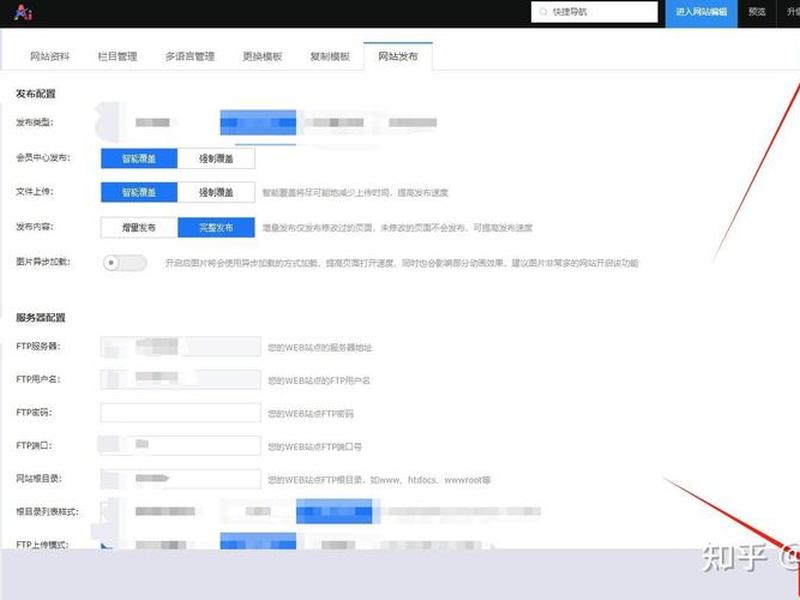This screenshot has height=600, width=800.
Task: Click the search icon in 快捷导航 box
Action: [543, 12]
